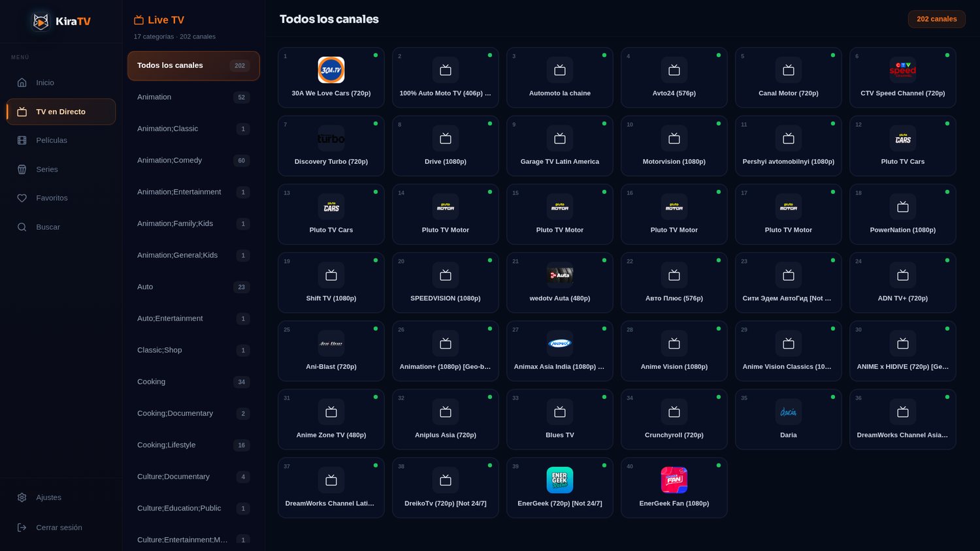Click the Ajustes gear icon
Screen dimensions: 980x551
[x=22, y=497]
